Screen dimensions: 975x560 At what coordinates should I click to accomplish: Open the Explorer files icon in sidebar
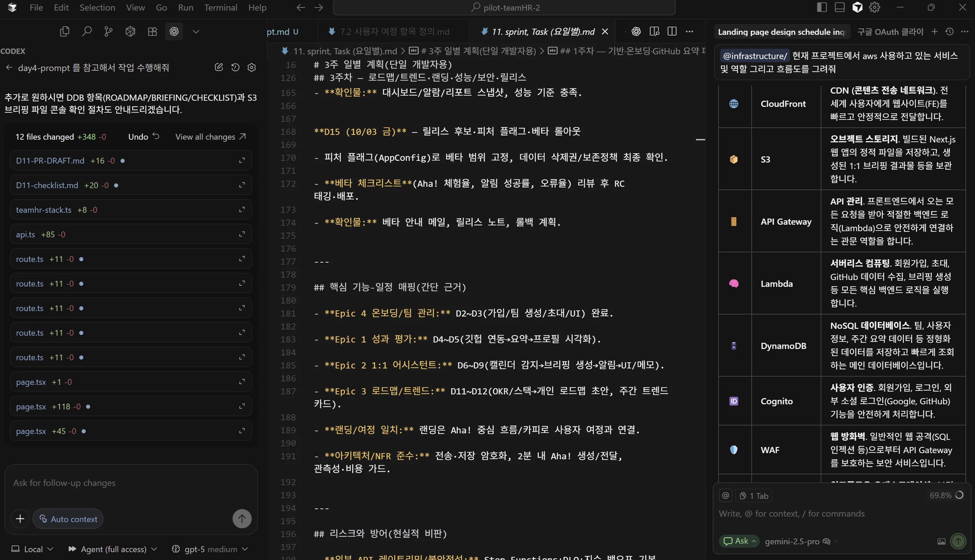click(x=65, y=31)
